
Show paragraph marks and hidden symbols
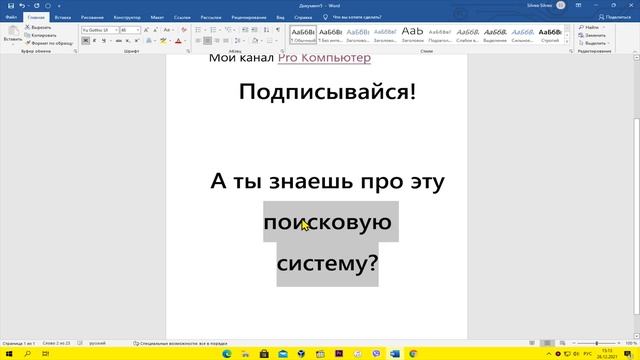[278, 30]
